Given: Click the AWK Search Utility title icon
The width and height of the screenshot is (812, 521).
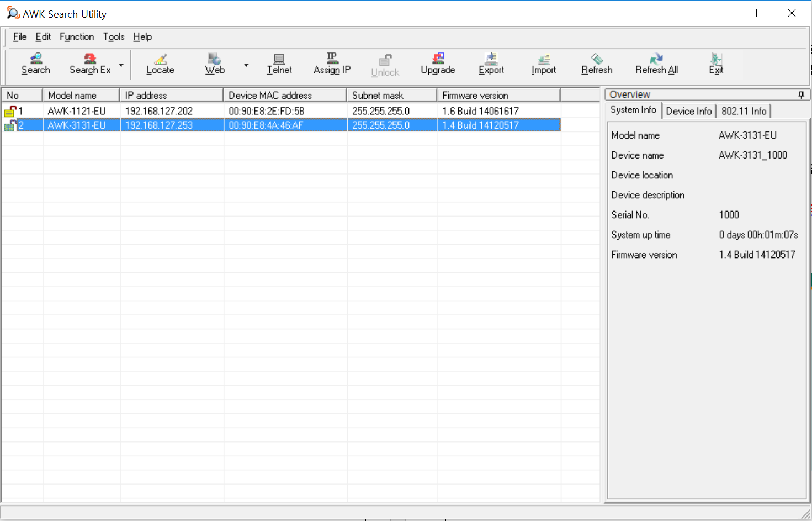Looking at the screenshot, I should [13, 13].
